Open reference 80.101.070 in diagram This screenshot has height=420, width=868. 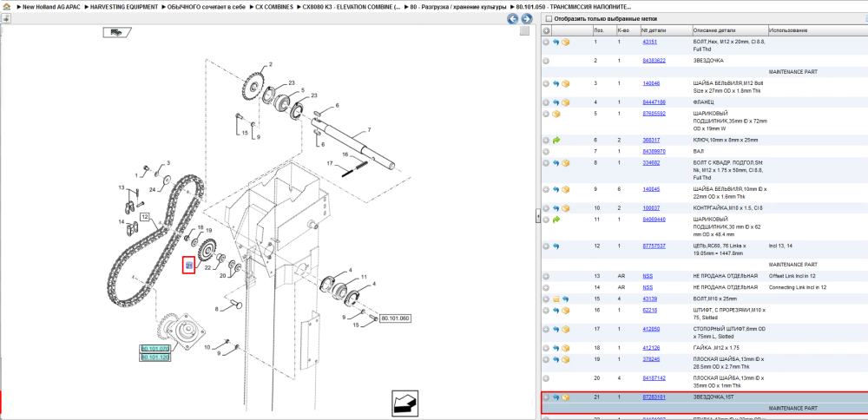(155, 349)
